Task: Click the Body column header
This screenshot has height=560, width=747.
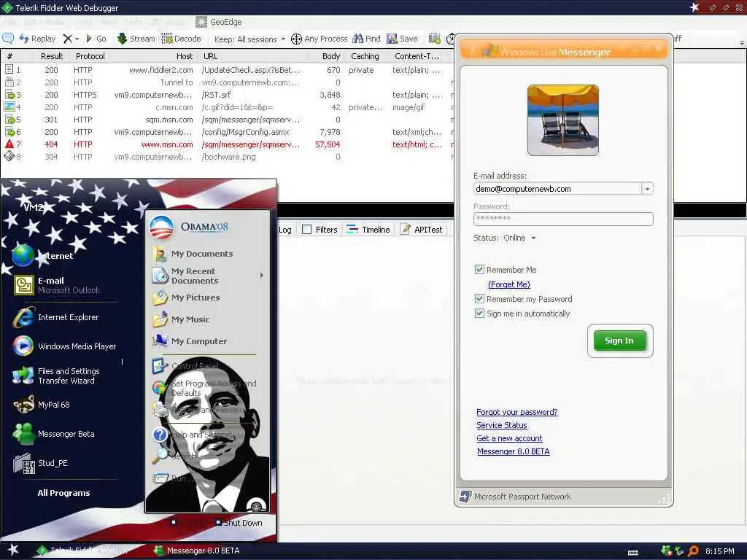Action: coord(330,56)
